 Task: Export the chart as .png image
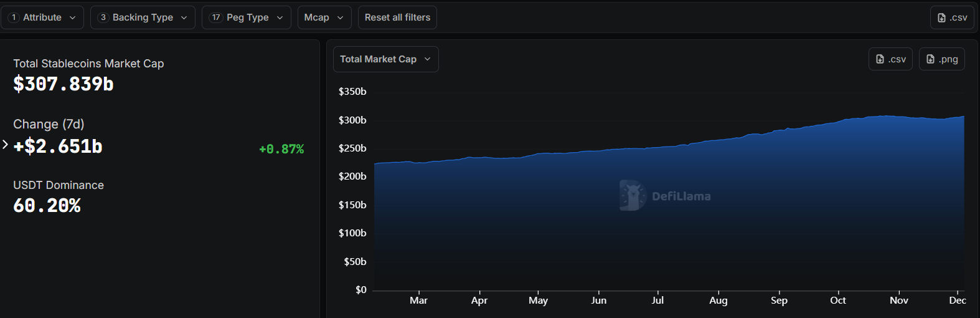[x=941, y=59]
